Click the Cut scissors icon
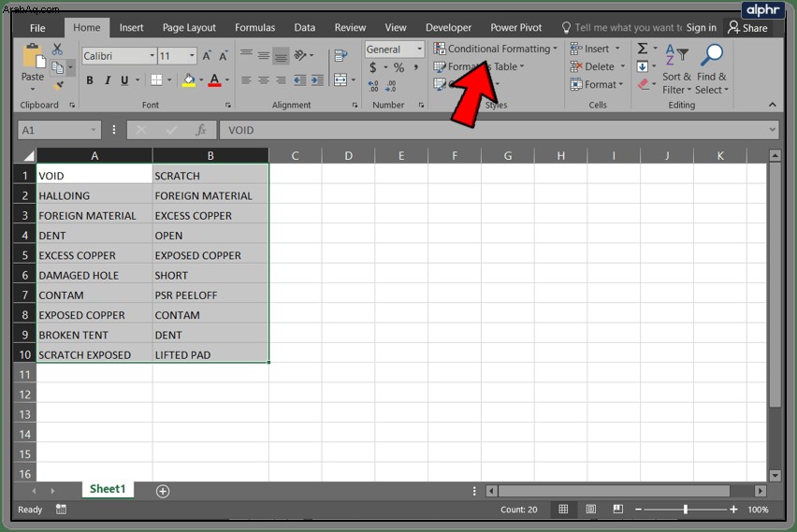797x532 pixels. (x=57, y=50)
